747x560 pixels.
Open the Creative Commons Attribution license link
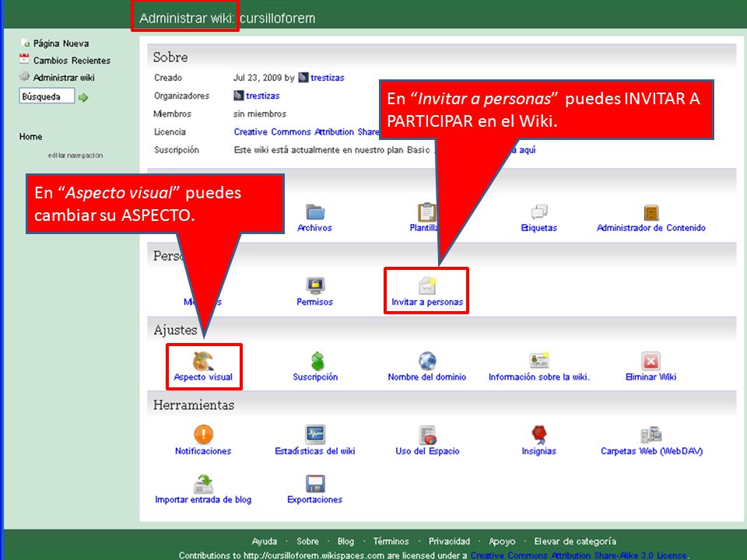coord(307,132)
